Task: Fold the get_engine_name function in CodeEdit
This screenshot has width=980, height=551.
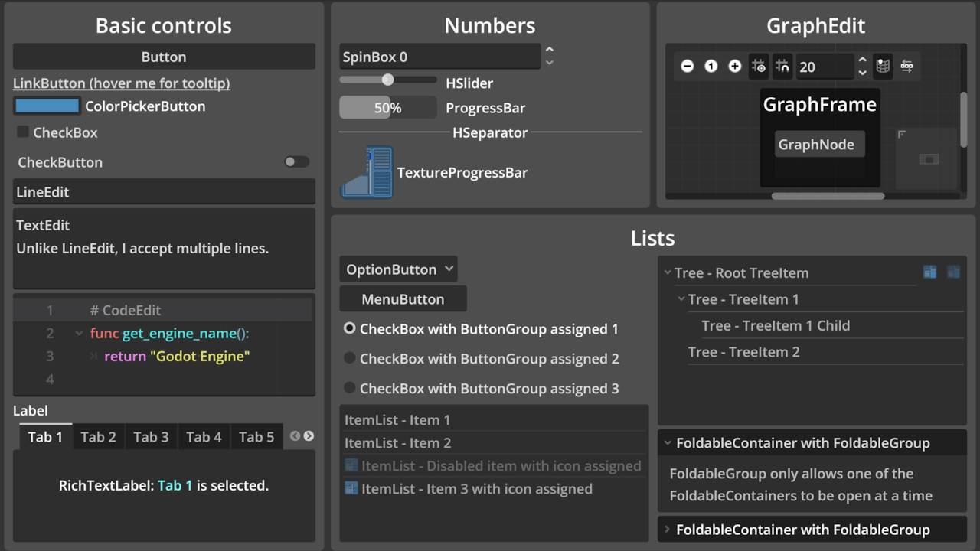Action: tap(79, 333)
